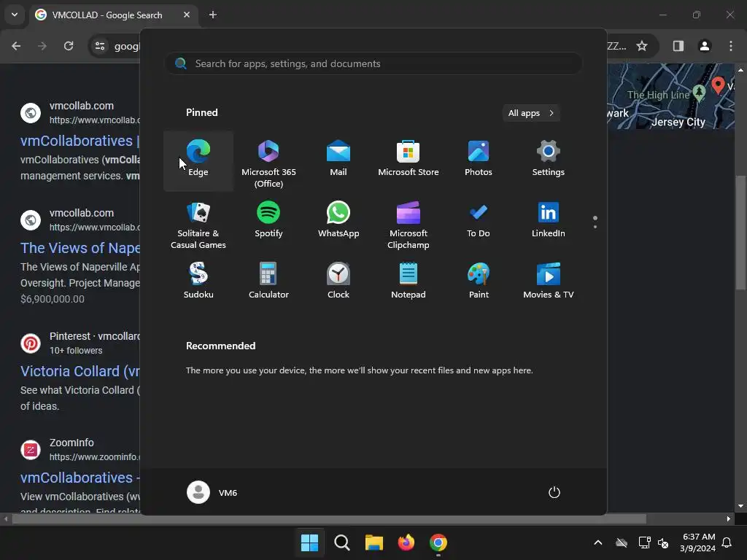Image resolution: width=747 pixels, height=560 pixels.
Task: Click the map thumbnail in Chrome
Action: point(671,97)
